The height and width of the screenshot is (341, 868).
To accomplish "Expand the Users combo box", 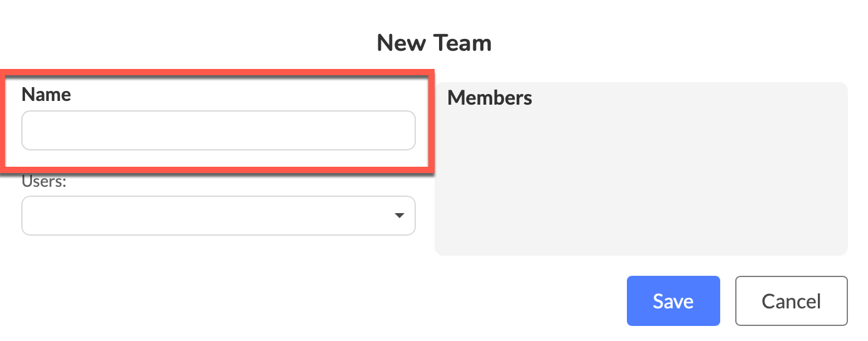I will [x=218, y=216].
